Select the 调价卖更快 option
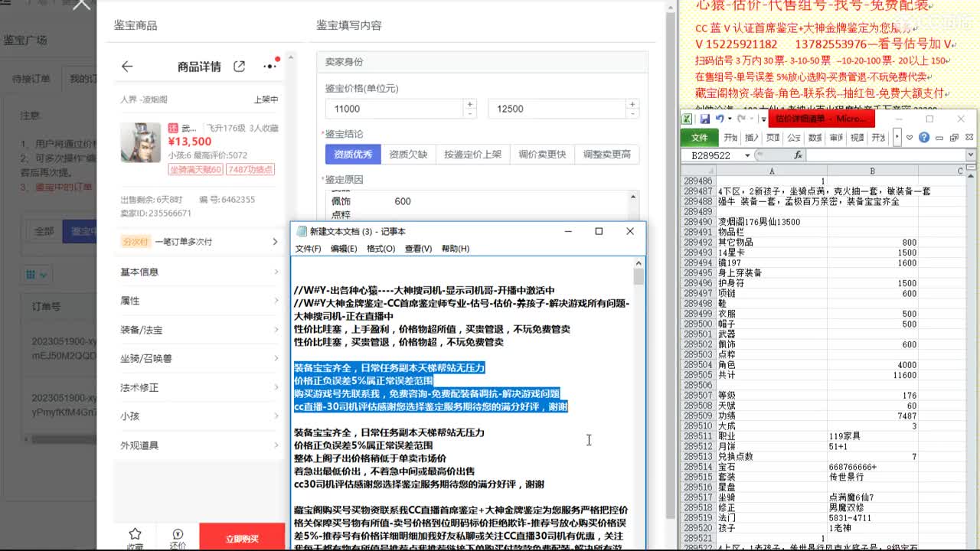Viewport: 980px width, 551px height. click(x=542, y=155)
